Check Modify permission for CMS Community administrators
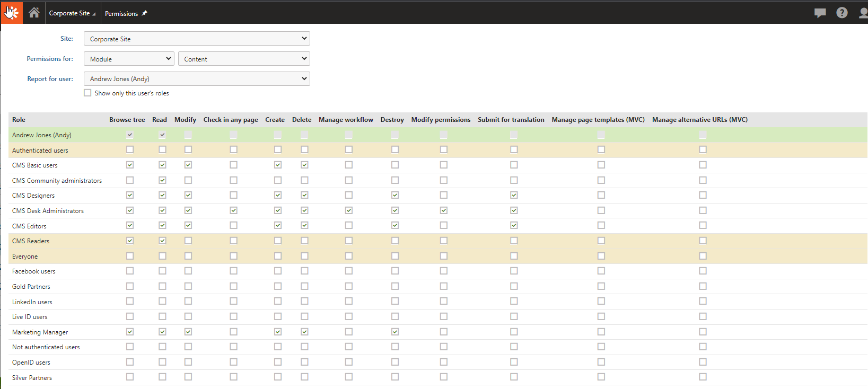Viewport: 868px width, 389px height. 188,180
